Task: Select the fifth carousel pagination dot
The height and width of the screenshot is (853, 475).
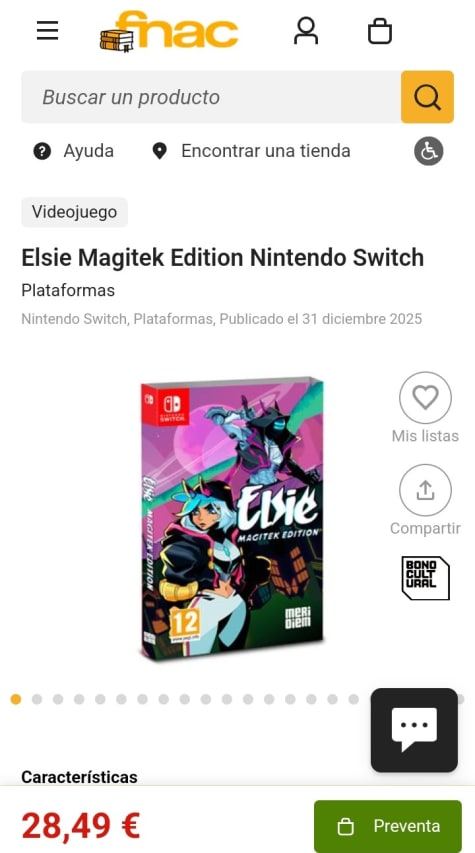Action: point(100,700)
